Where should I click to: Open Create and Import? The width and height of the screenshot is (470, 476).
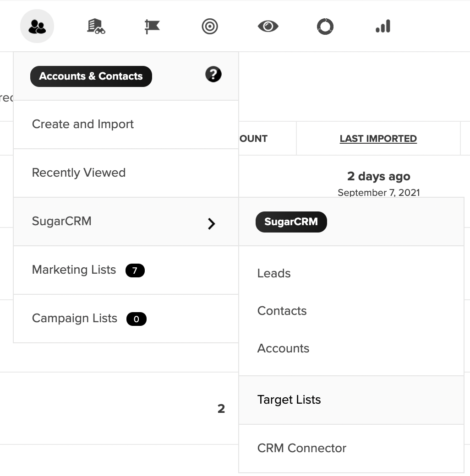(x=82, y=124)
